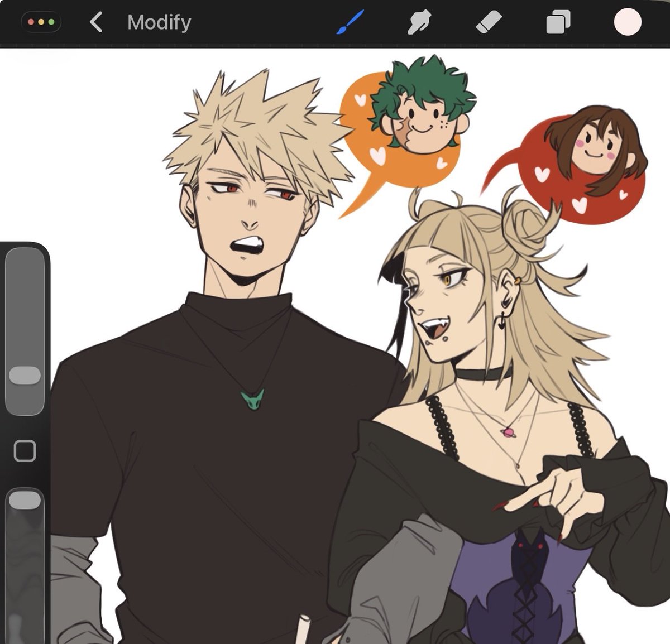Return to previous screen via back arrow
The height and width of the screenshot is (644, 670).
[95, 22]
